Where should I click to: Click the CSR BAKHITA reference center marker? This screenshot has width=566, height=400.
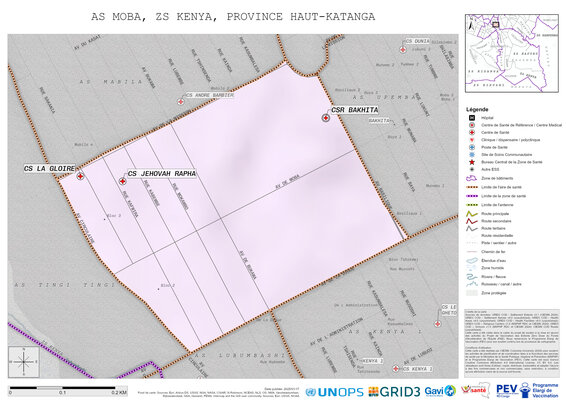pos(326,118)
